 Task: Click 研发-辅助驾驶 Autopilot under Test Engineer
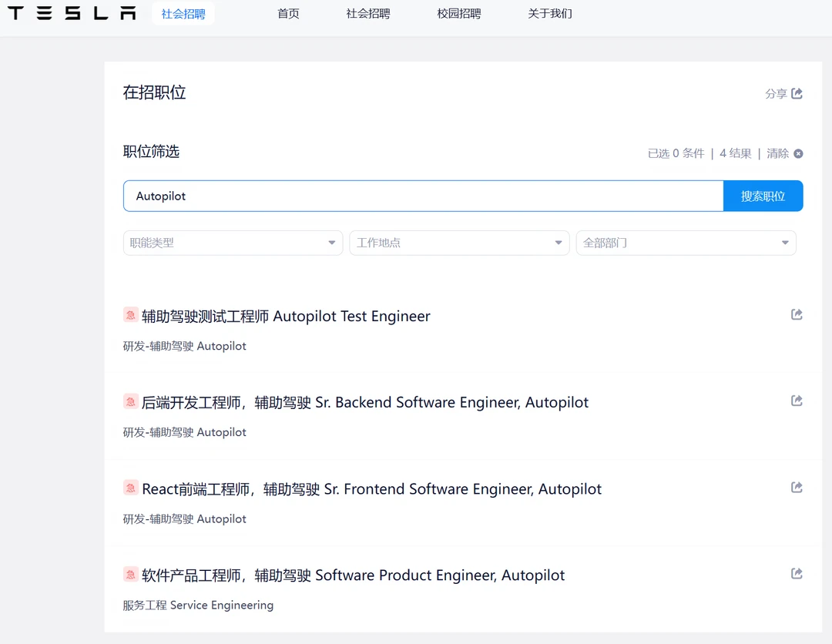pyautogui.click(x=185, y=347)
